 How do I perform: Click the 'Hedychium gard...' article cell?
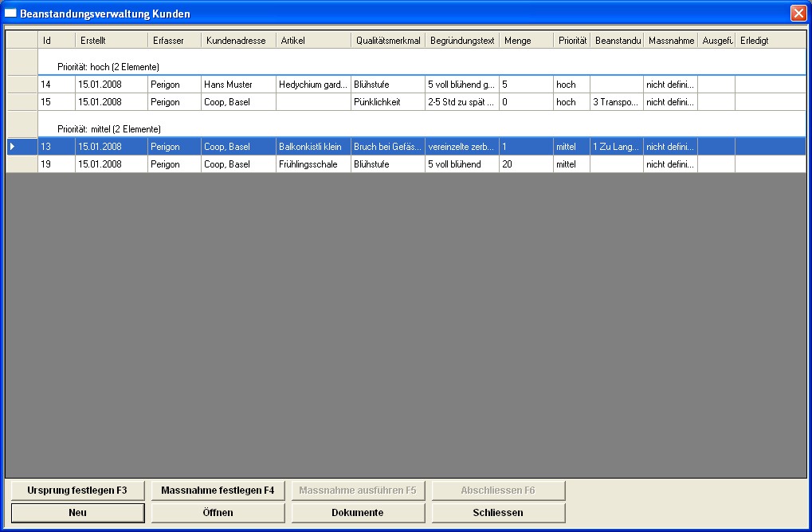313,85
